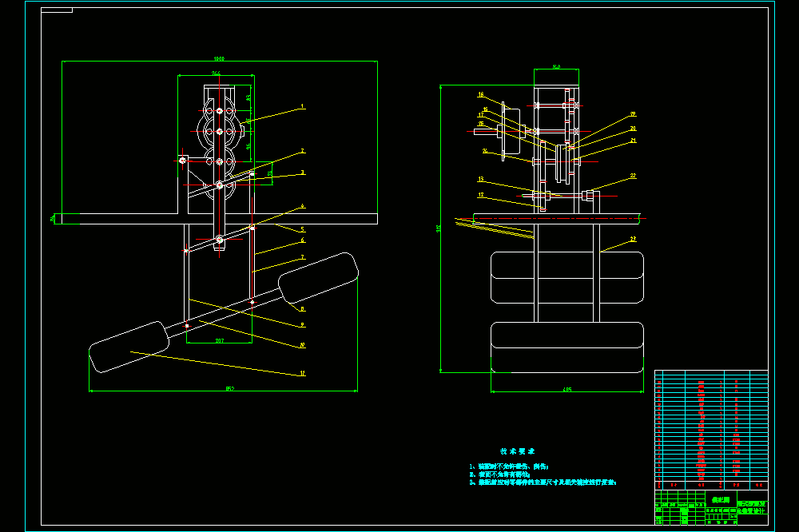Select part callout number 23 label

tap(633, 239)
